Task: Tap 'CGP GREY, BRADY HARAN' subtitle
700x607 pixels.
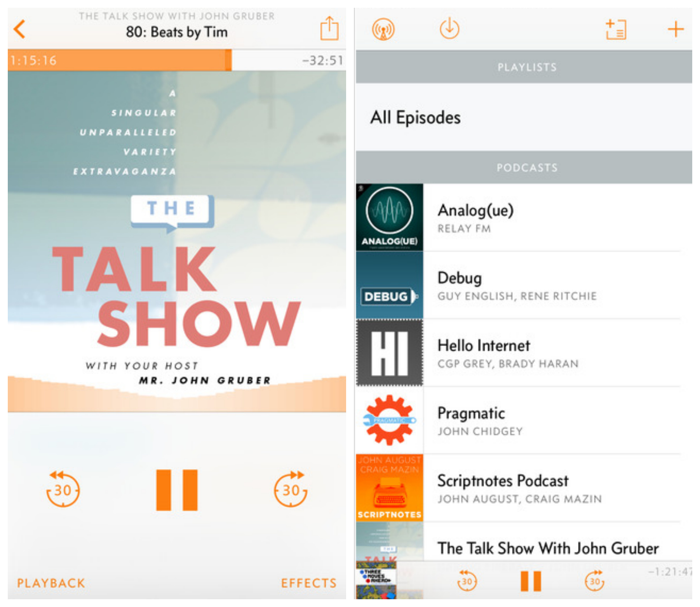Action: coord(508,364)
